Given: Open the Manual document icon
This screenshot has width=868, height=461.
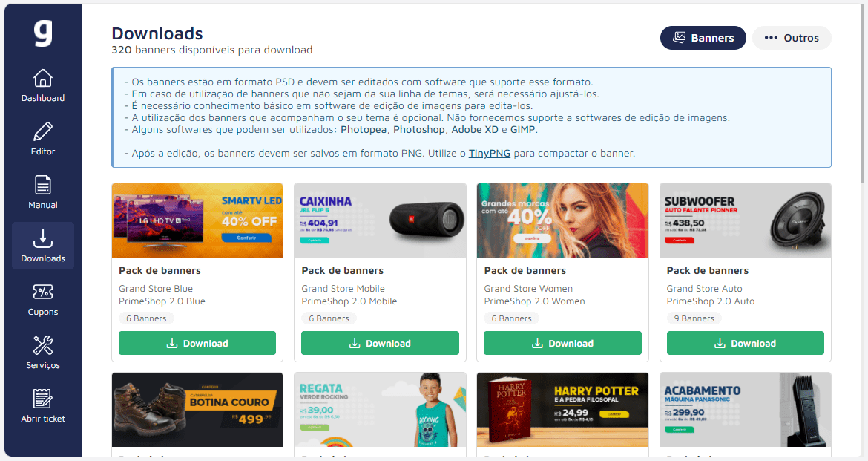Looking at the screenshot, I should click(x=42, y=185).
